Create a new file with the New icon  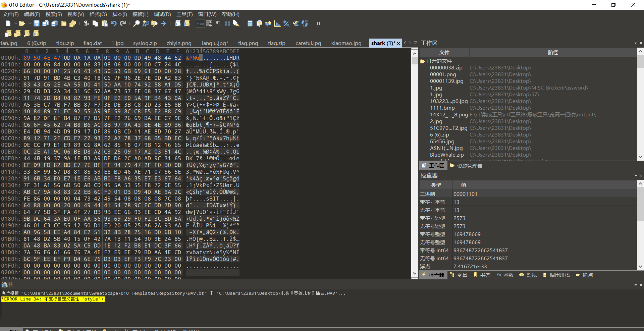[x=8, y=23]
